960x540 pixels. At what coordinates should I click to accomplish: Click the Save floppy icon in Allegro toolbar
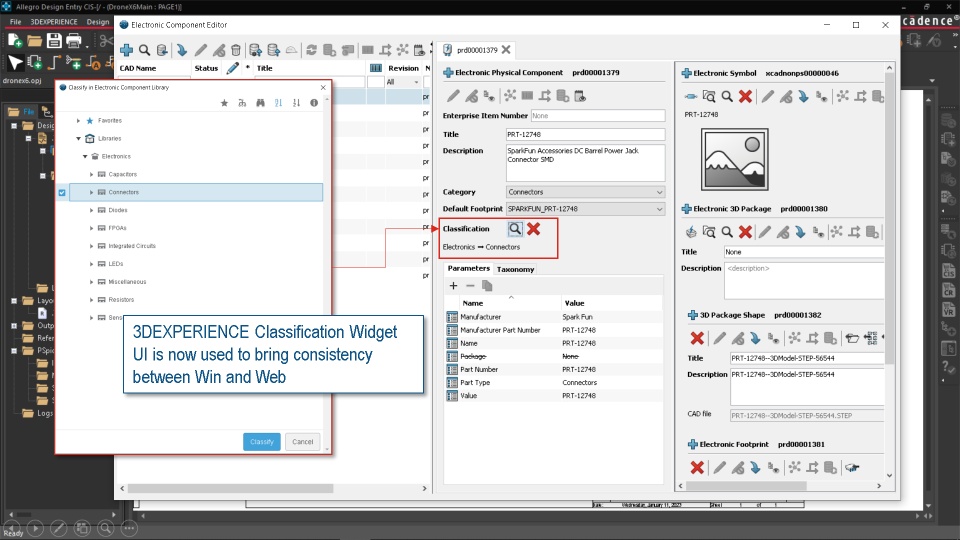(54, 41)
